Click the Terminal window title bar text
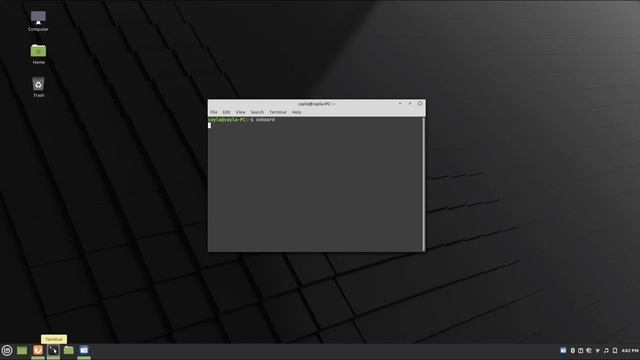640x360 pixels. [x=316, y=104]
